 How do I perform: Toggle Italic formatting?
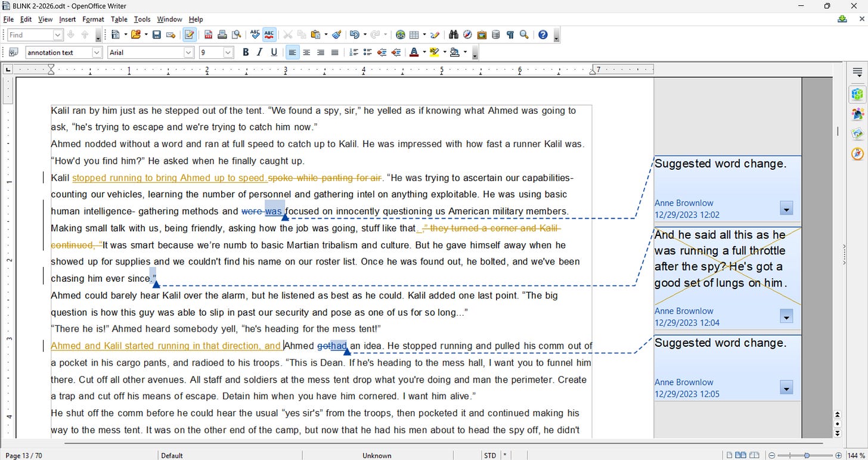click(x=259, y=52)
